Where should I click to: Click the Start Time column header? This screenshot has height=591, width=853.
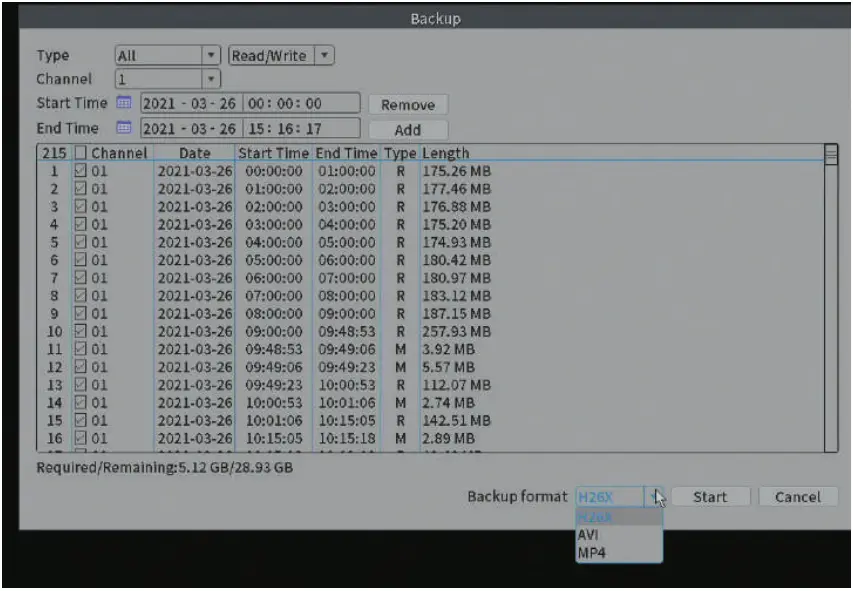(274, 153)
